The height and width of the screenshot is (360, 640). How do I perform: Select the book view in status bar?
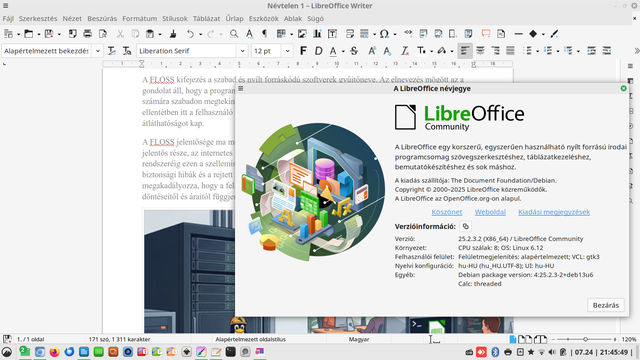[x=540, y=339]
